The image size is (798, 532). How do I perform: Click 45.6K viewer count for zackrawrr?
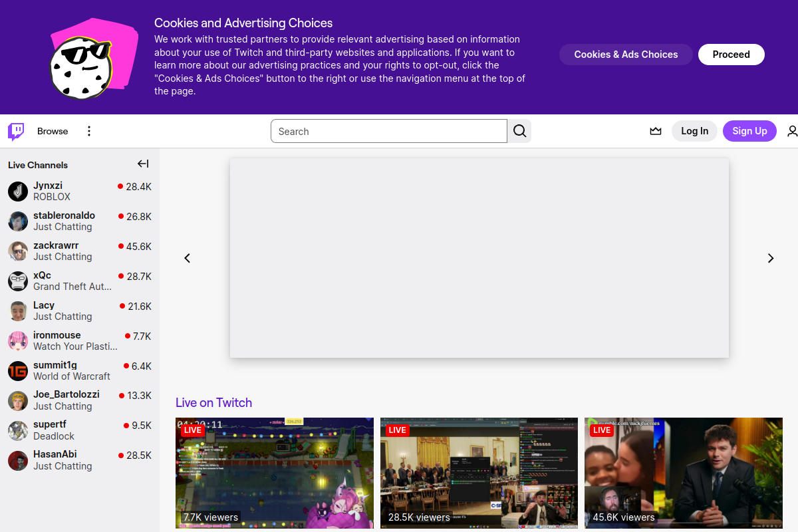[x=138, y=247]
